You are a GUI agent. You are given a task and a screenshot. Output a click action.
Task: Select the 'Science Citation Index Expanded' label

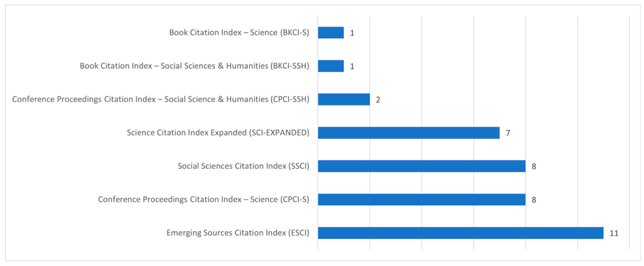pyautogui.click(x=218, y=133)
